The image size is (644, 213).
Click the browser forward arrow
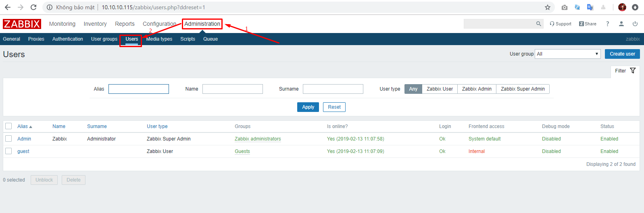[21, 7]
